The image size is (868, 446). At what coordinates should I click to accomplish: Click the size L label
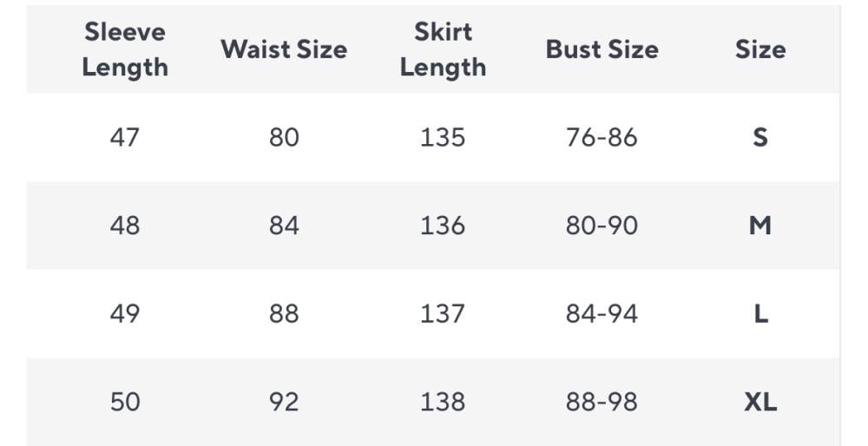(760, 313)
